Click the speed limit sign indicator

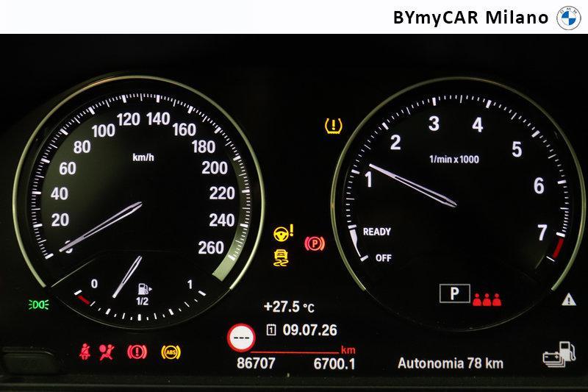pyautogui.click(x=241, y=338)
